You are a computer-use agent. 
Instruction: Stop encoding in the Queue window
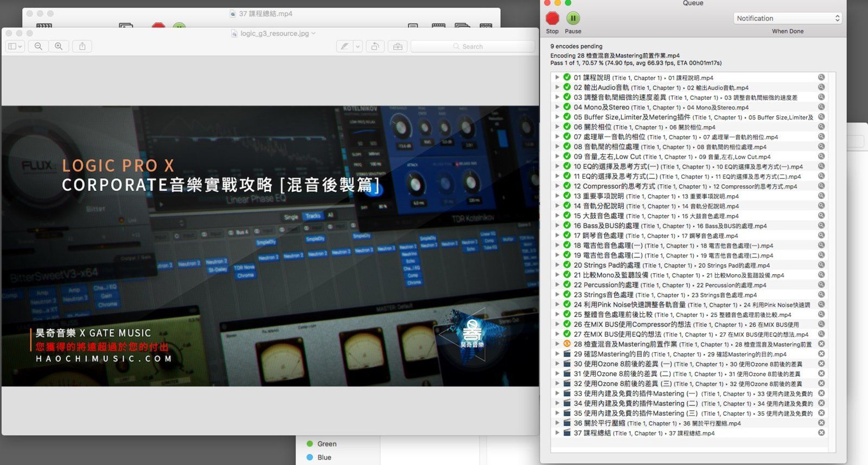552,18
